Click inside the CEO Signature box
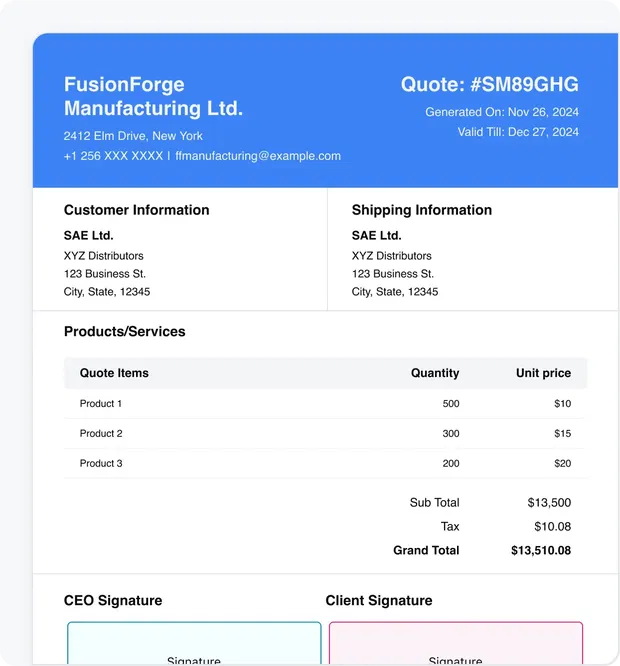 194,645
